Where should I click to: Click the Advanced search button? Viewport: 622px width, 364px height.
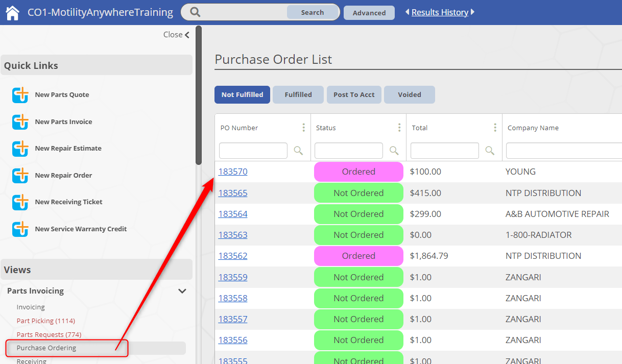coord(369,13)
